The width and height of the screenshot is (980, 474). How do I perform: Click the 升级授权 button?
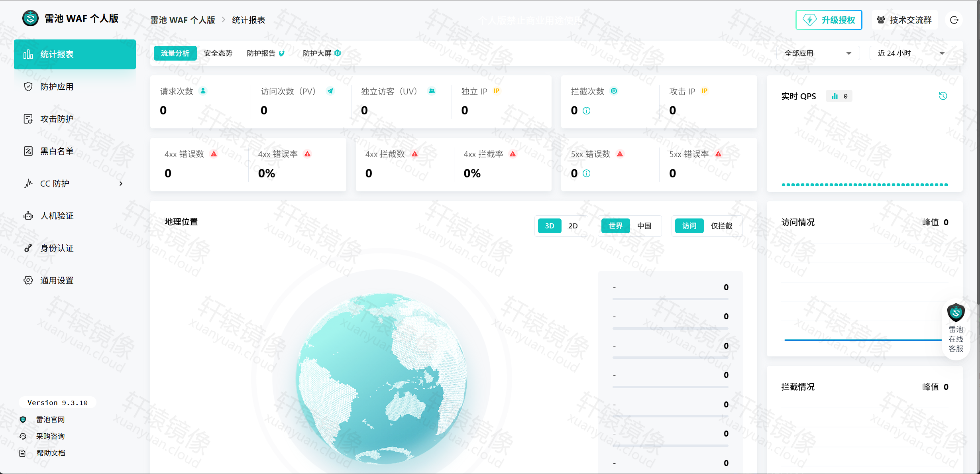pyautogui.click(x=829, y=20)
